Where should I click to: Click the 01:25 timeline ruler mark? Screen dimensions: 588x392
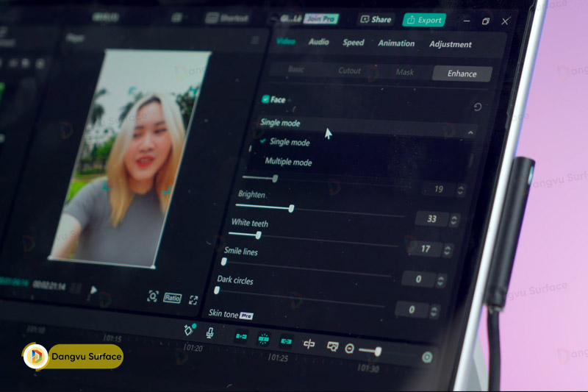(x=279, y=357)
